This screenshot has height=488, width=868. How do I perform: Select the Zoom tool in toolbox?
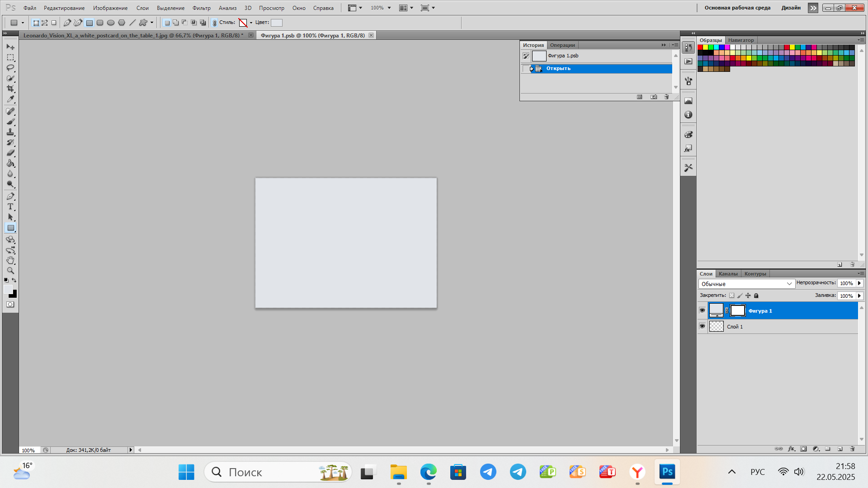coord(10,271)
